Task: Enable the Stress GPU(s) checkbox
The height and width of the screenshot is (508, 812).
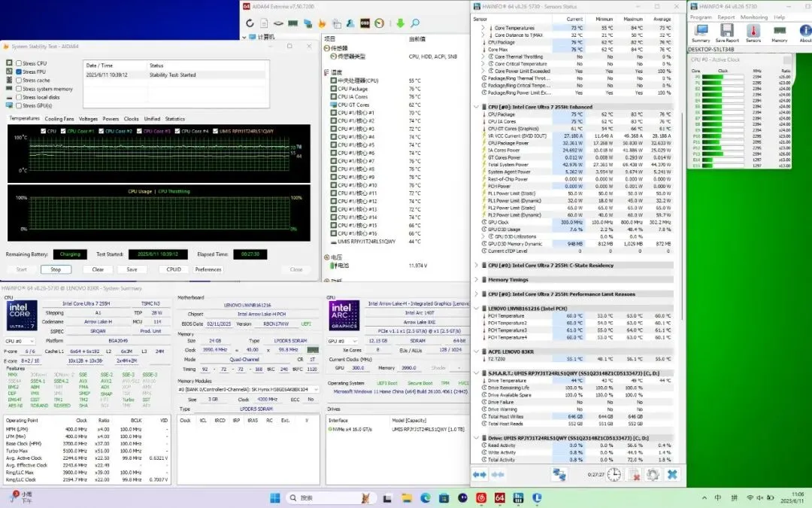Action: pyautogui.click(x=19, y=105)
